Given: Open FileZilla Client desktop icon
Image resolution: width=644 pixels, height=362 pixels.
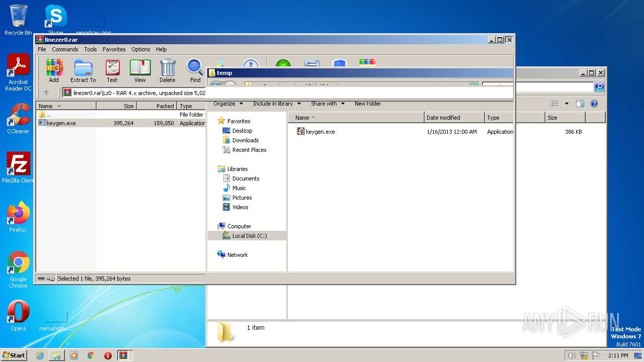Looking at the screenshot, I should point(18,168).
